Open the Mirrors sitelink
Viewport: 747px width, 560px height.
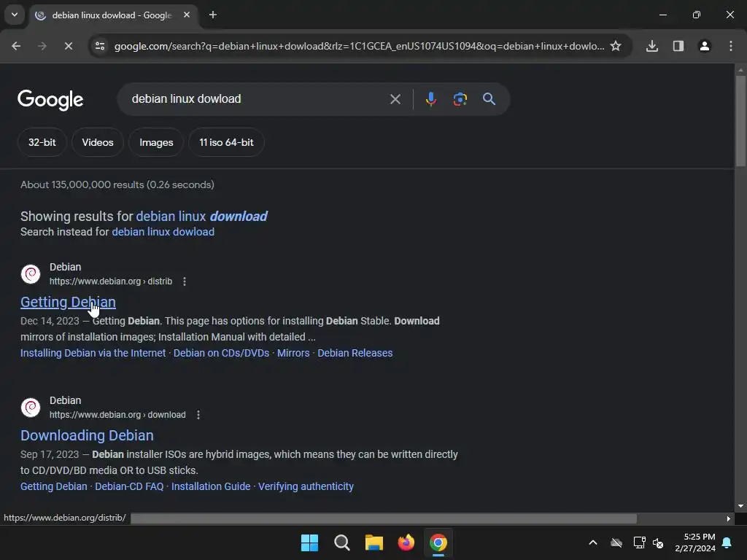pyautogui.click(x=293, y=353)
